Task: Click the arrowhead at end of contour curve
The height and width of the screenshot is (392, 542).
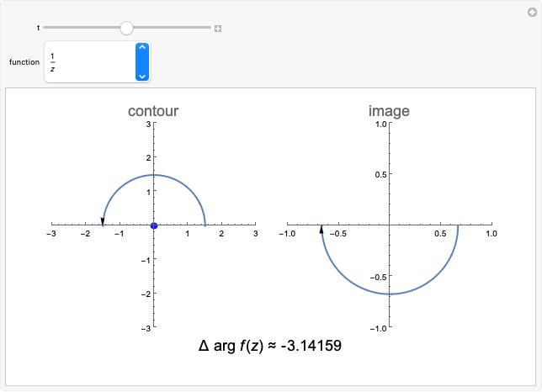Action: point(103,221)
